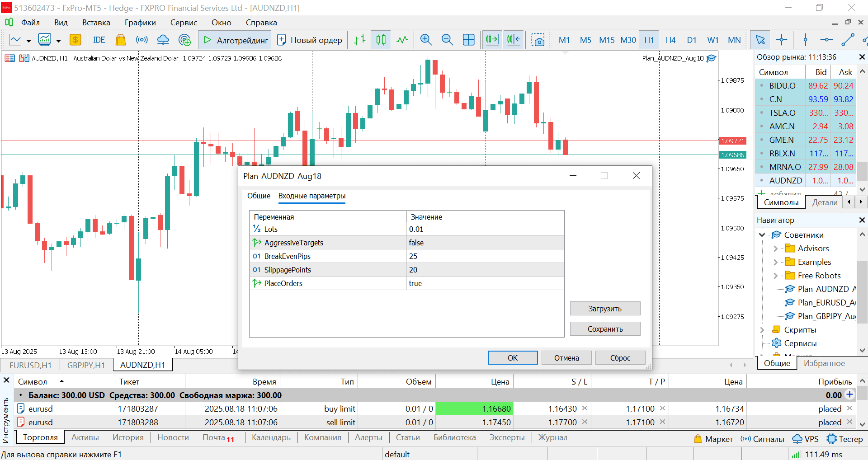Toggle chart auto-scroll to end
Screen dimensions: 868x460
[x=492, y=40]
